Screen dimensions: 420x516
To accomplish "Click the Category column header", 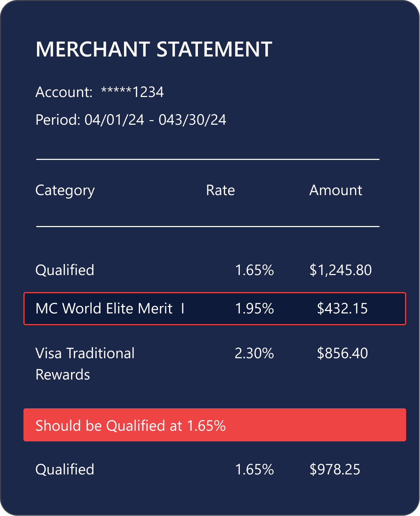I will click(x=65, y=190).
